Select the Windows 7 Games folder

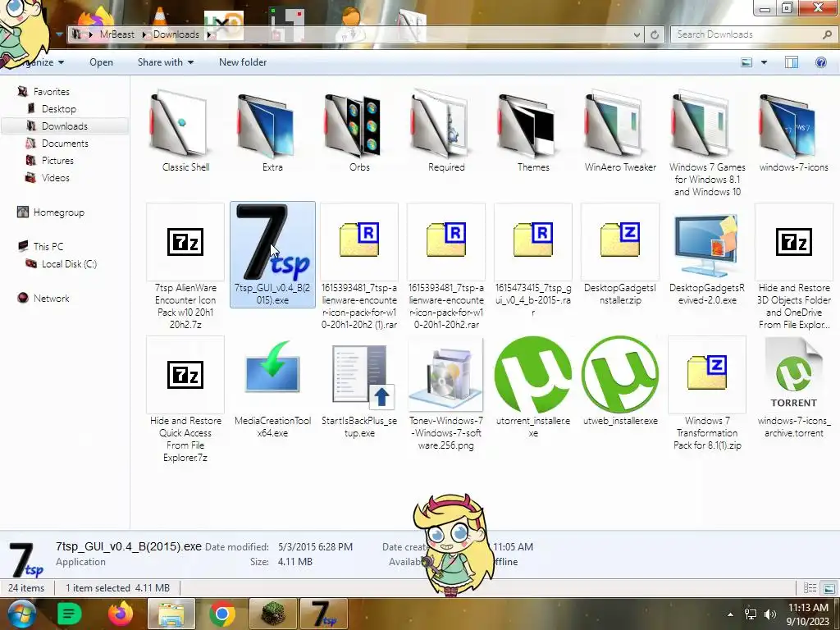click(707, 144)
